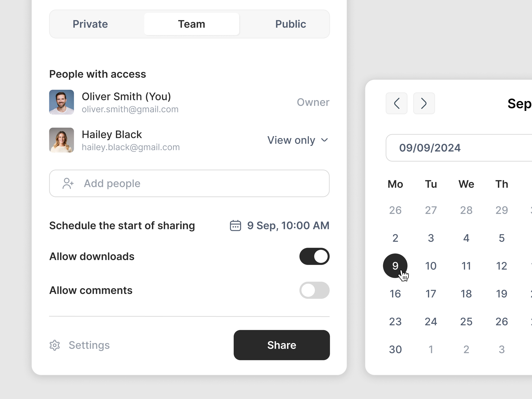The image size is (532, 399).
Task: Click the People with access heading
Action: (x=98, y=74)
